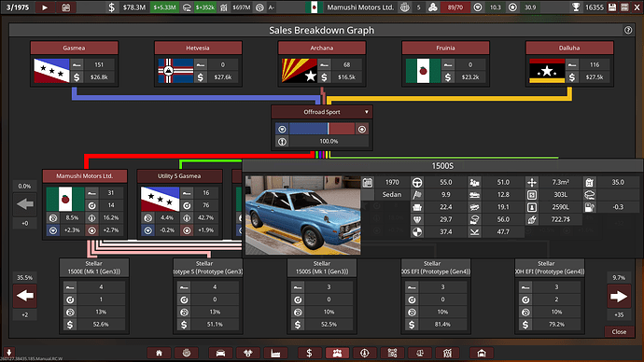644x362 pixels.
Task: Click the Mamushi Motors flag in top bar
Action: click(x=314, y=7)
